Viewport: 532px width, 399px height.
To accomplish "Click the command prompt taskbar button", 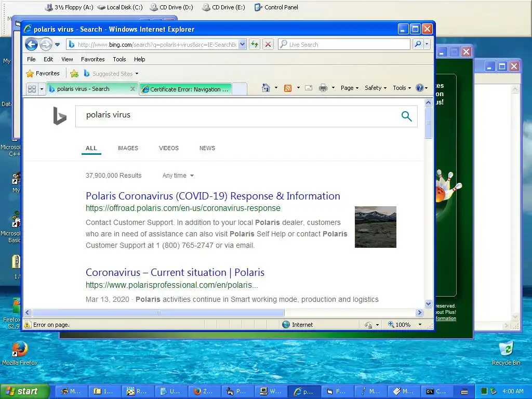I will click(436, 391).
